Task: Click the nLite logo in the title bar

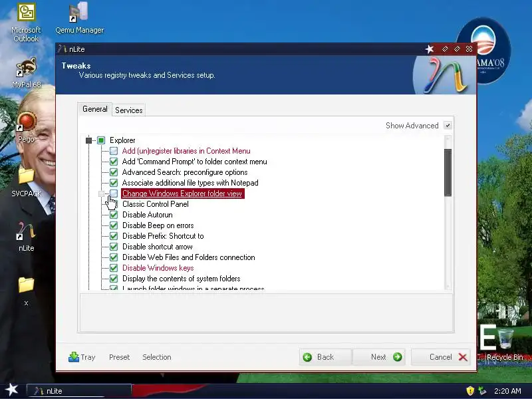Action: point(62,49)
